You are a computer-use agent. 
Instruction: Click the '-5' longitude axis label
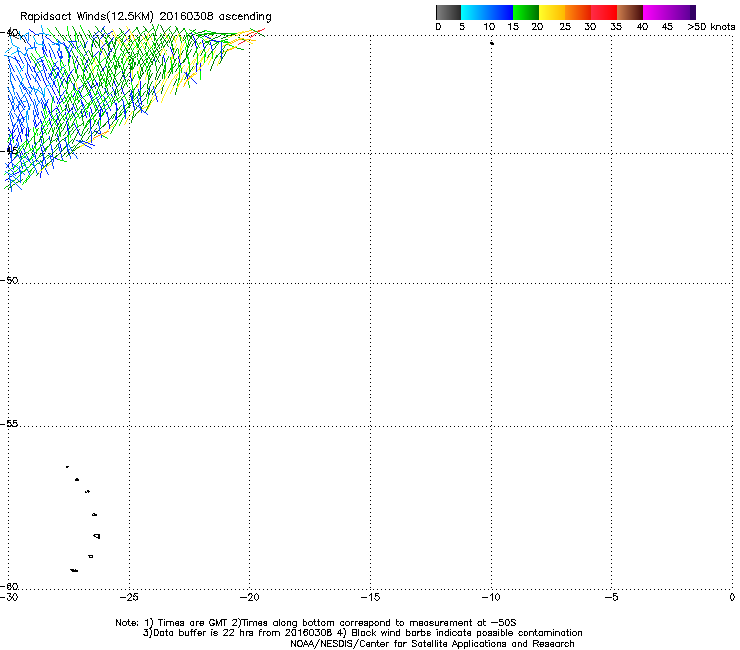pyautogui.click(x=612, y=598)
